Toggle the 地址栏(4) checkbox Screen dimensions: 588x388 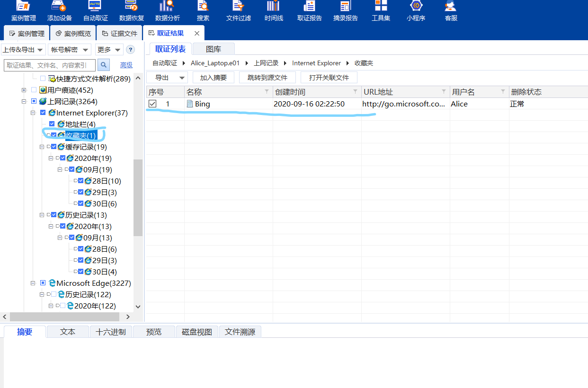[x=52, y=124]
